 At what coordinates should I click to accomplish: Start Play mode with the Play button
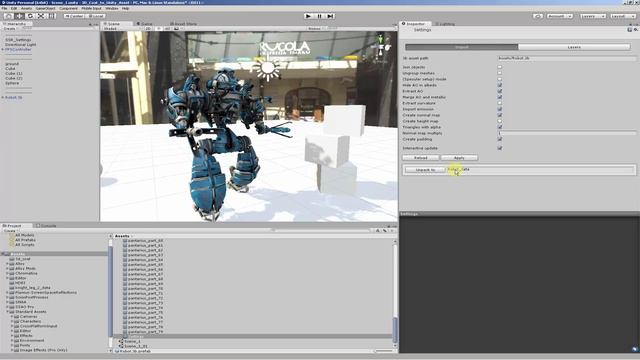pyautogui.click(x=308, y=16)
